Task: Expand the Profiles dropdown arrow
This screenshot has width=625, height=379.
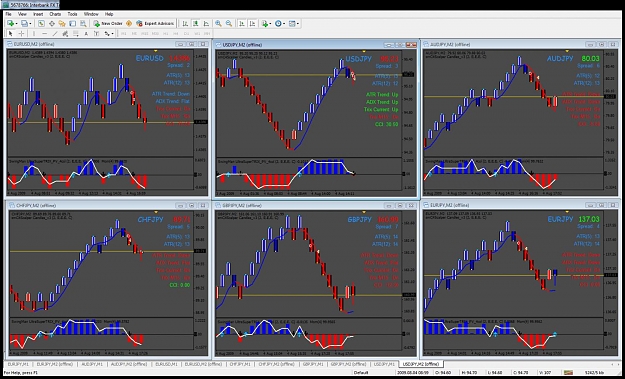Action: click(x=30, y=24)
